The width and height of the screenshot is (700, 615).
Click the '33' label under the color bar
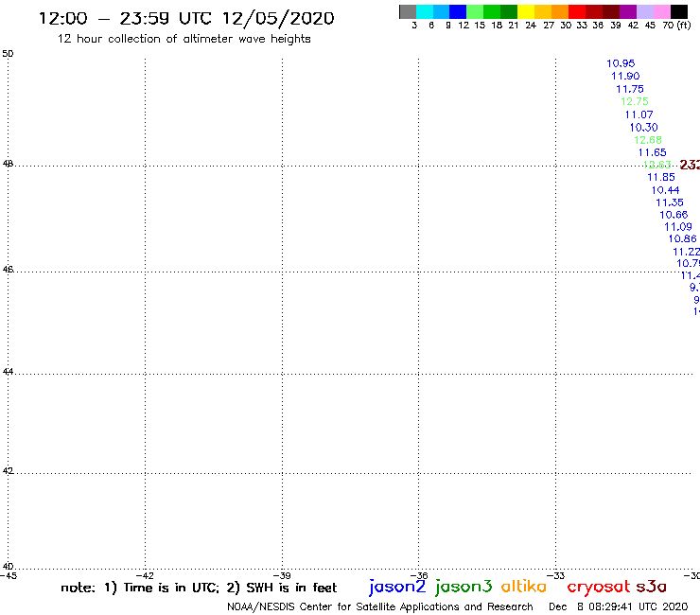[581, 26]
